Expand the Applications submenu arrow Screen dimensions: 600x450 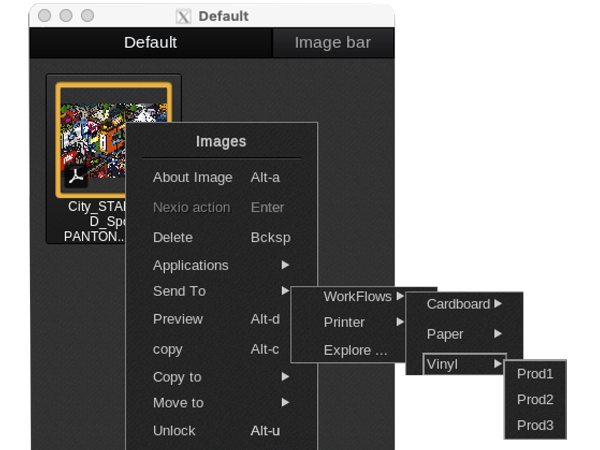[x=285, y=265]
